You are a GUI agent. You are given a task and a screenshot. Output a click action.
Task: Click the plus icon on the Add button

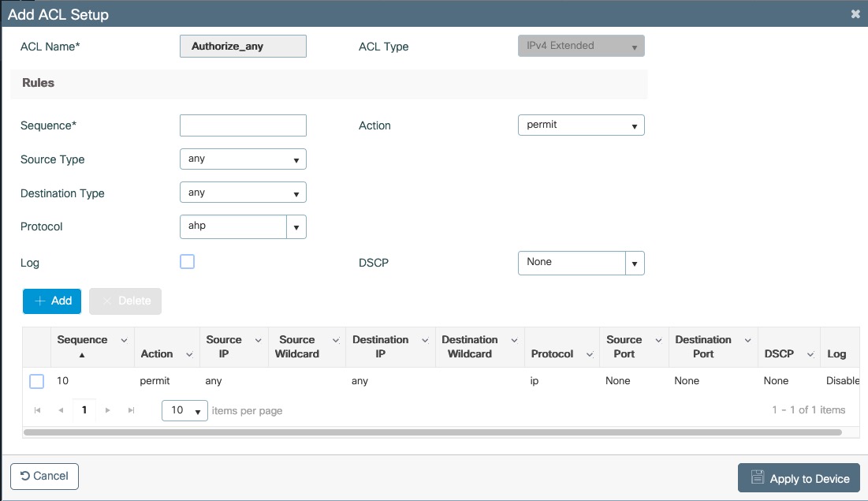[x=38, y=301]
